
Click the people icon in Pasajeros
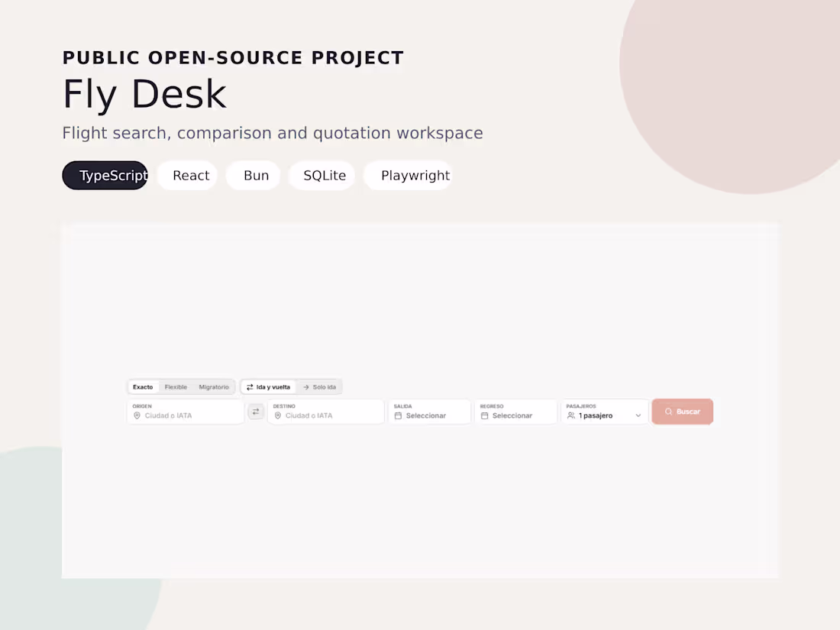(x=571, y=415)
